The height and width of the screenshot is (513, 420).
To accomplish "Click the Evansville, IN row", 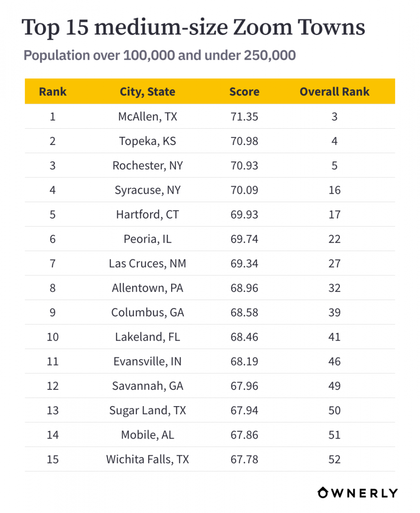I will 210,361.
